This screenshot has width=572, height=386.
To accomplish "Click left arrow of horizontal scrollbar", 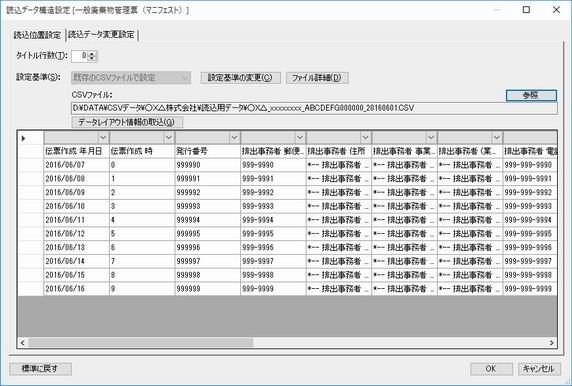I will 23,343.
